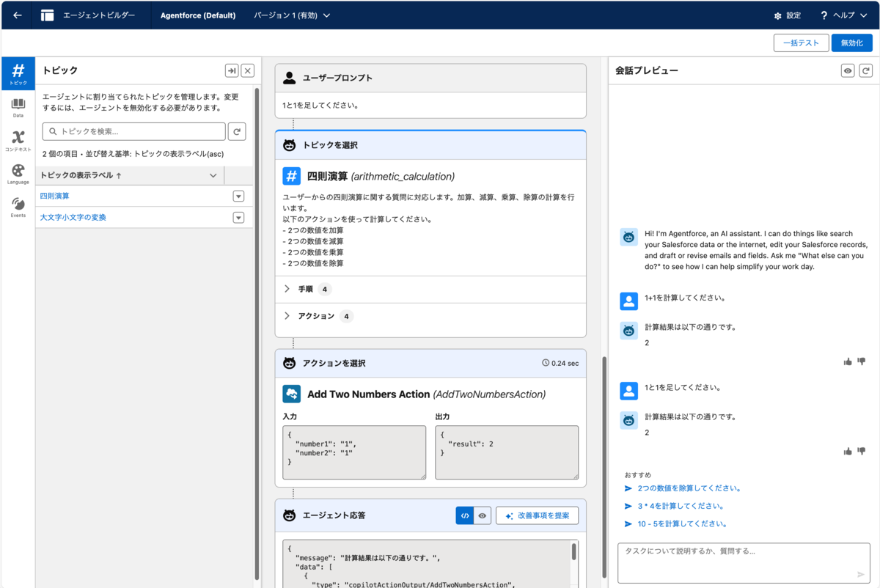Screen dimensions: 880x588
Task: Expand the アクション section
Action: tap(287, 316)
